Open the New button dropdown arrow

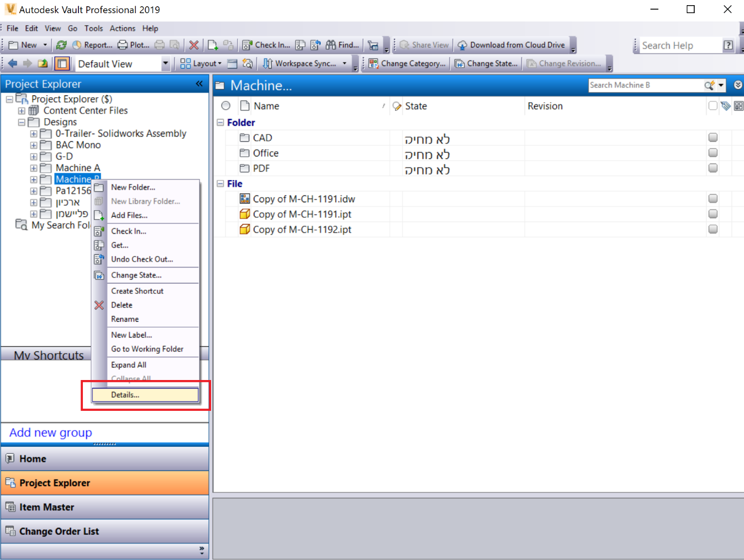coord(45,45)
